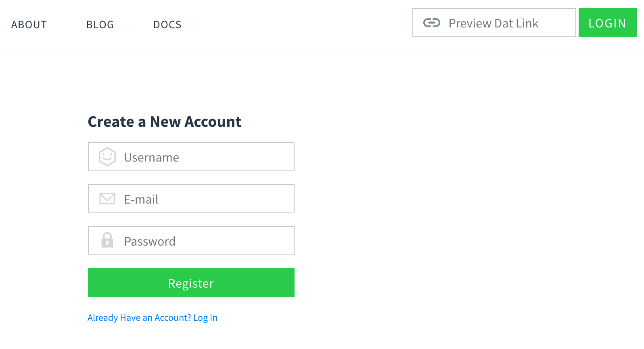
Task: Click the envelope icon in the E-mail field
Action: click(107, 199)
